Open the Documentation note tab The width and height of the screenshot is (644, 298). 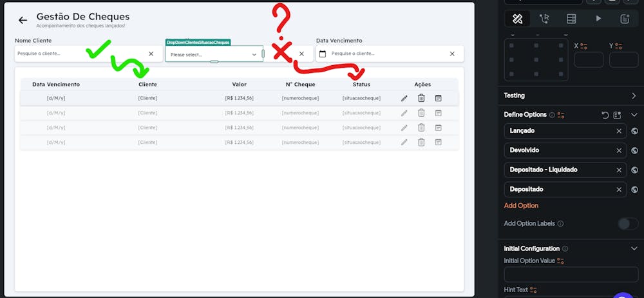coord(625,19)
